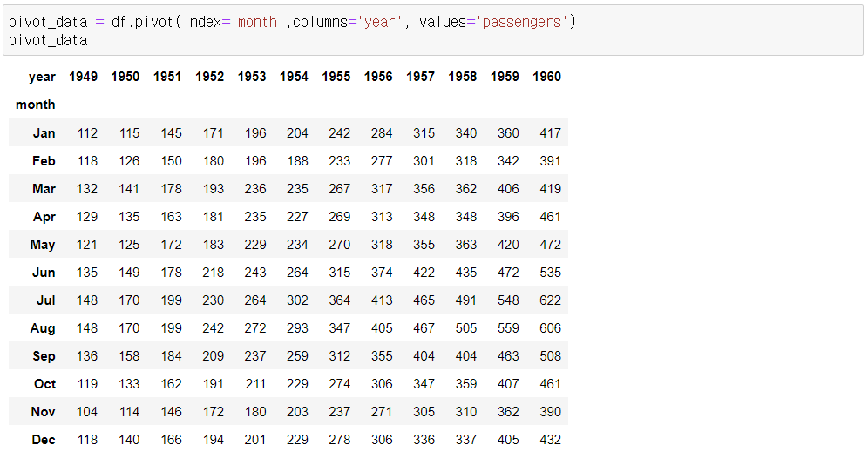Click value 404 for Sep 1957

click(424, 356)
